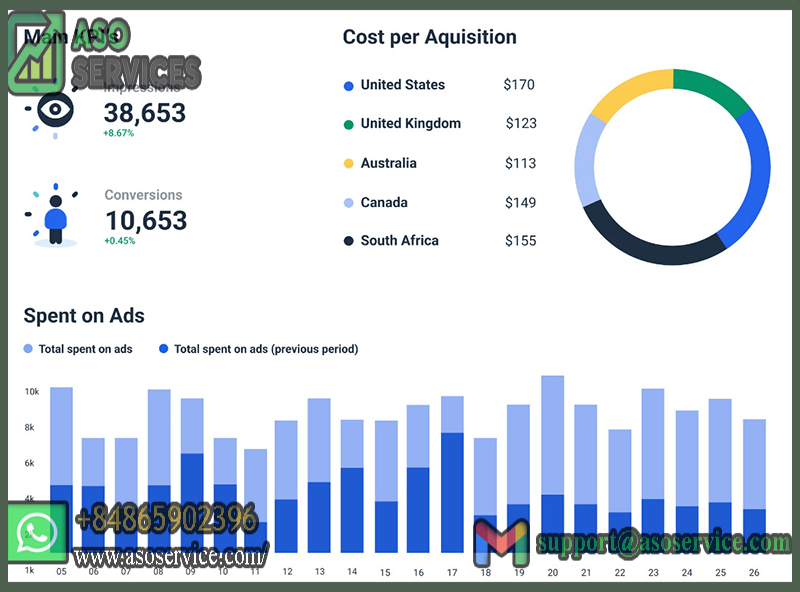Image resolution: width=800 pixels, height=592 pixels.
Task: Toggle the previous period legend entry
Action: pos(259,349)
